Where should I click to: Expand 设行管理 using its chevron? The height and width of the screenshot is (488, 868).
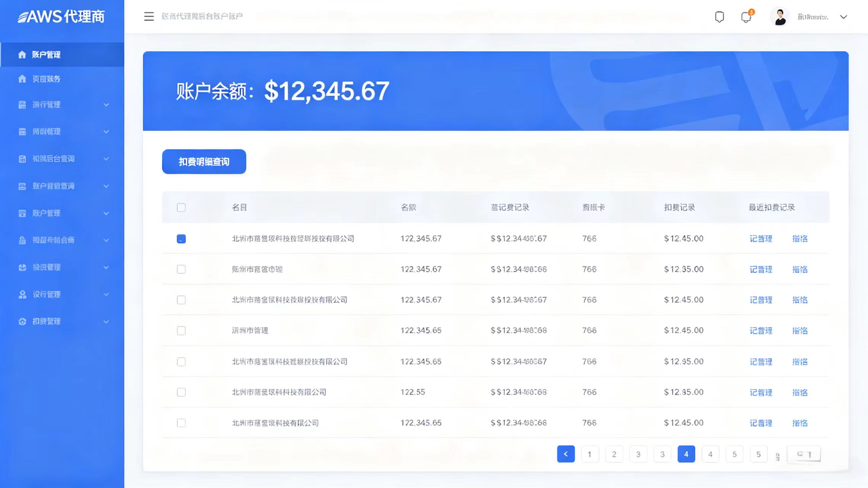pos(106,294)
